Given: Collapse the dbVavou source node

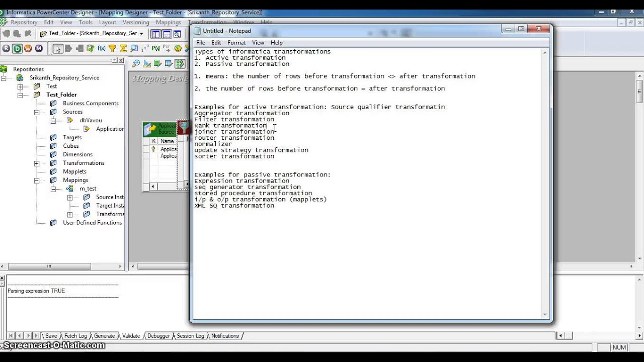Looking at the screenshot, I should [x=53, y=121].
